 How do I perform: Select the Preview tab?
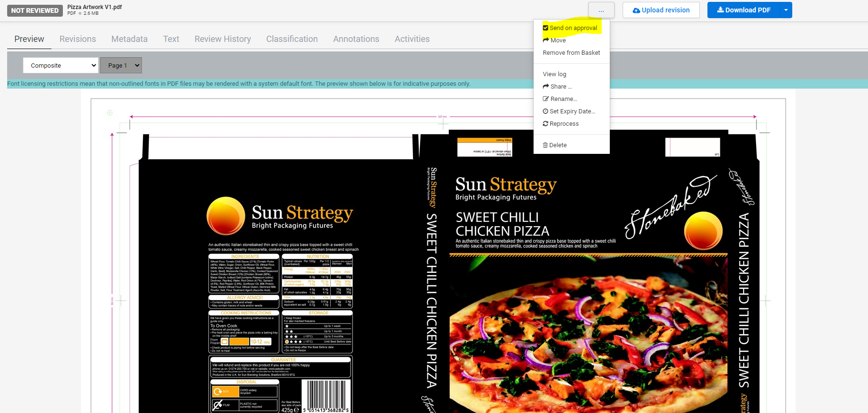tap(29, 39)
